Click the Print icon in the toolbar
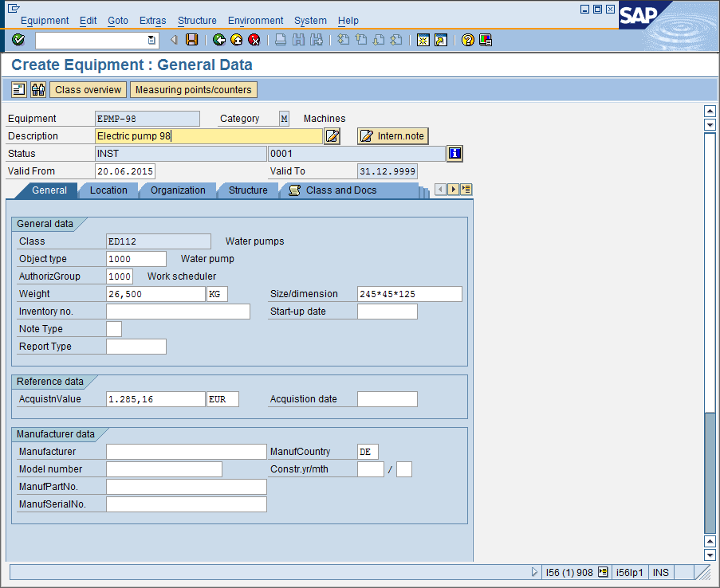720x588 pixels. 281,40
